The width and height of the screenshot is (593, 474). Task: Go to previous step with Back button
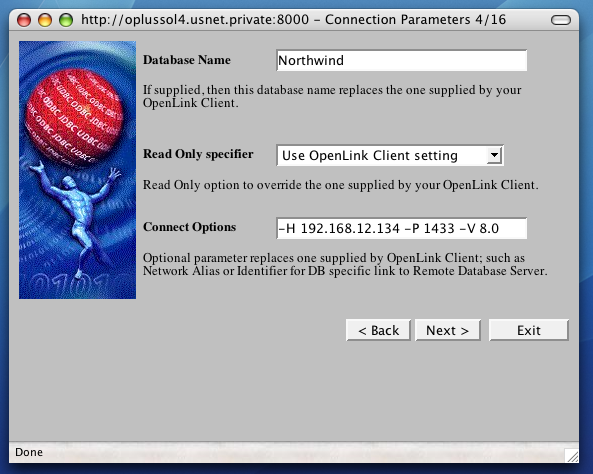point(378,330)
